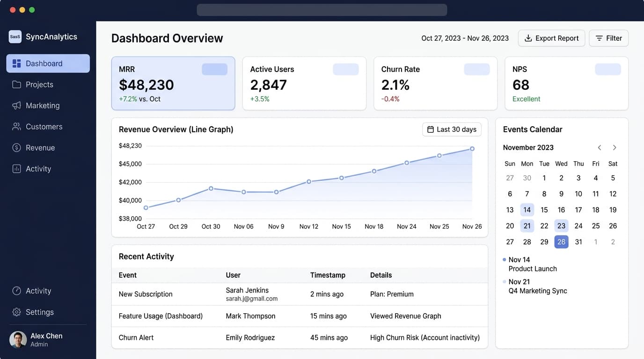
Task: Select the Active Users metric card
Action: point(304,84)
